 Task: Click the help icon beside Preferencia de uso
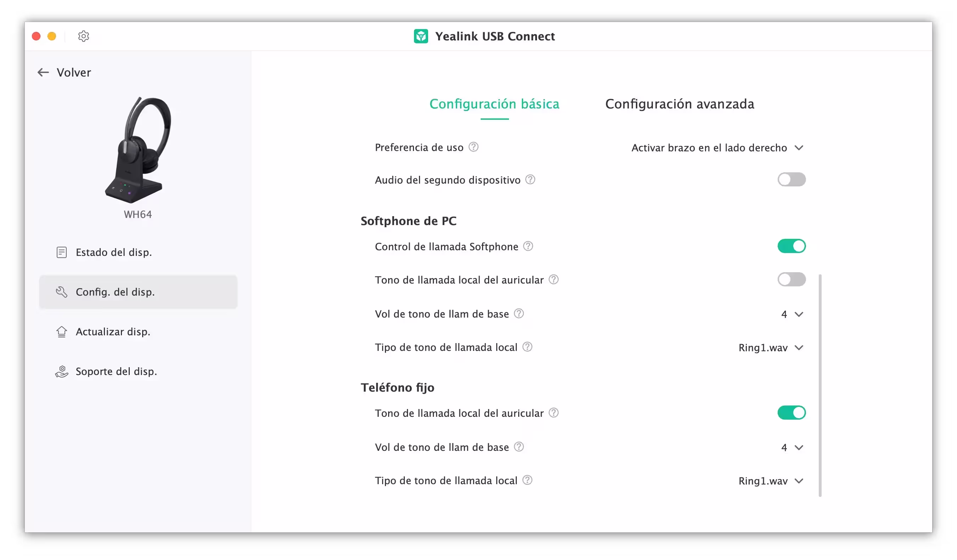(x=474, y=147)
